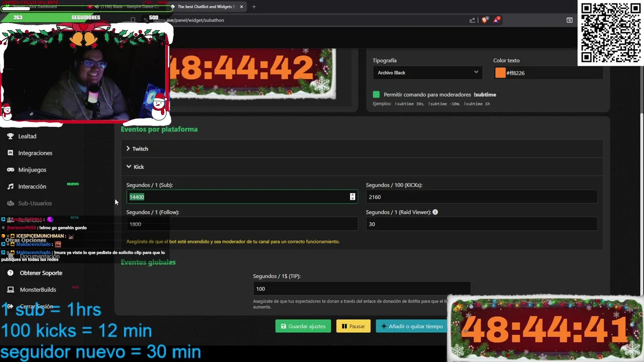Click the Eventos globales heading

click(148, 262)
